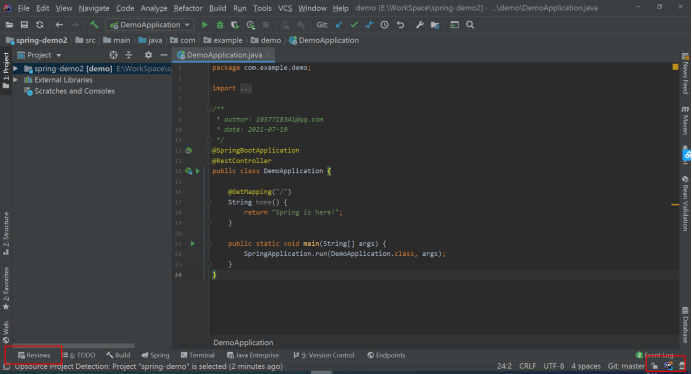Open the TODO tool window

pos(79,355)
